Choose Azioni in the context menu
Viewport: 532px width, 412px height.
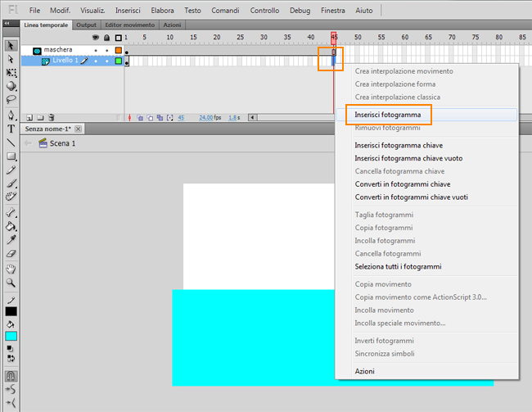(x=426, y=371)
